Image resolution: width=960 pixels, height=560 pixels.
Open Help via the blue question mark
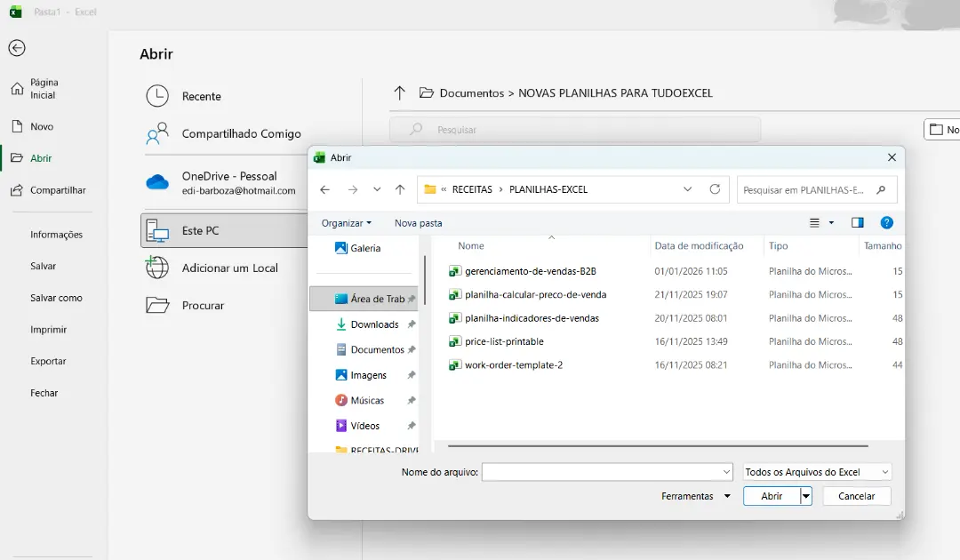pyautogui.click(x=886, y=222)
